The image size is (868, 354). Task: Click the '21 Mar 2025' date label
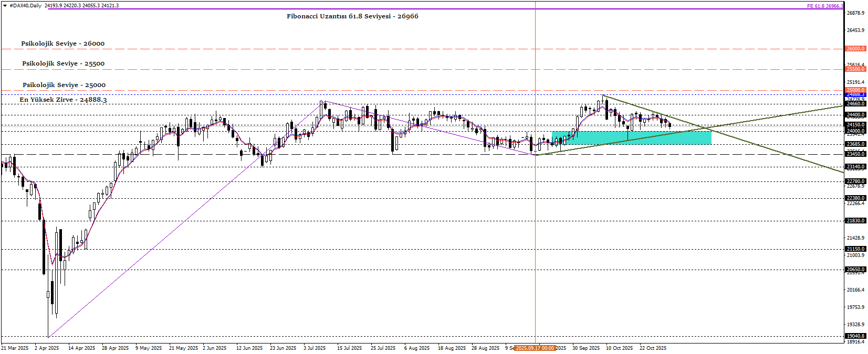[15, 348]
